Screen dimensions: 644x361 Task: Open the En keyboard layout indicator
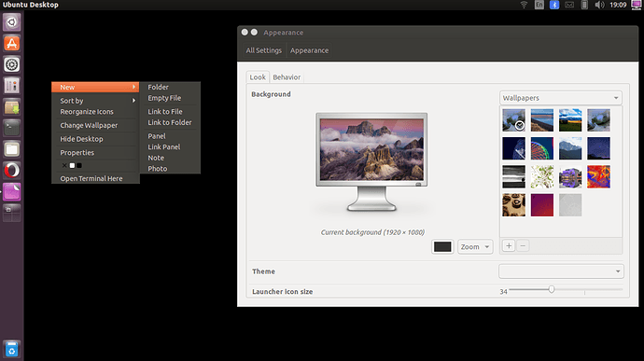pos(539,5)
